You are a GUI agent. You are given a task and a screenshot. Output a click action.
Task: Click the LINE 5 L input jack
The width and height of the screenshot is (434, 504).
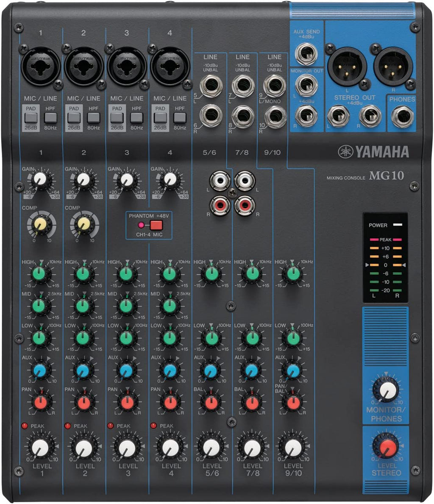pos(211,86)
